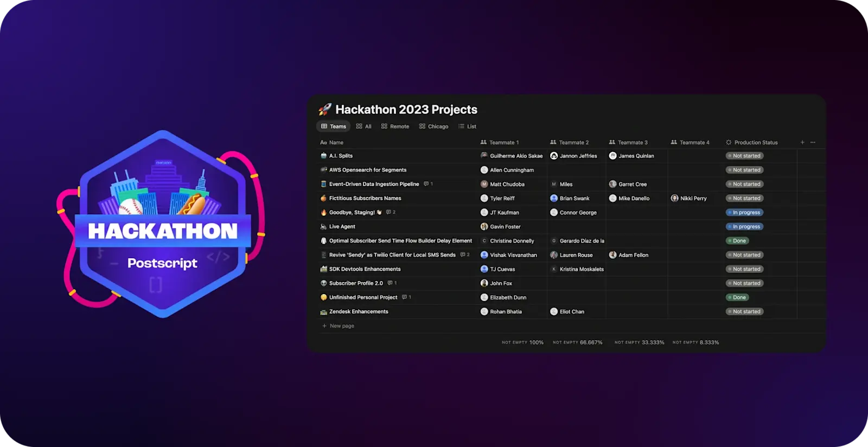
Task: Switch to the Remote view tab
Action: click(395, 126)
